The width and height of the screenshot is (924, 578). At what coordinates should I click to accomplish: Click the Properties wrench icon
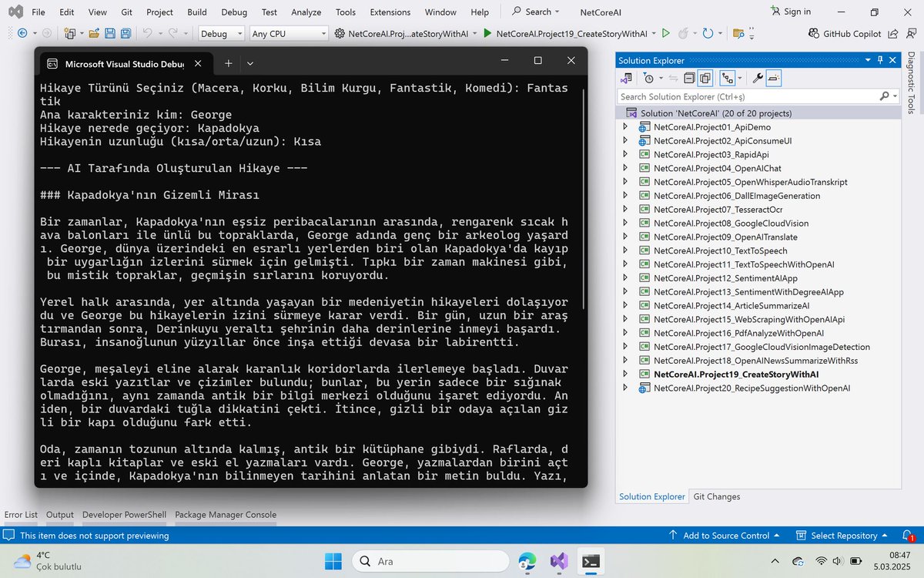[758, 78]
